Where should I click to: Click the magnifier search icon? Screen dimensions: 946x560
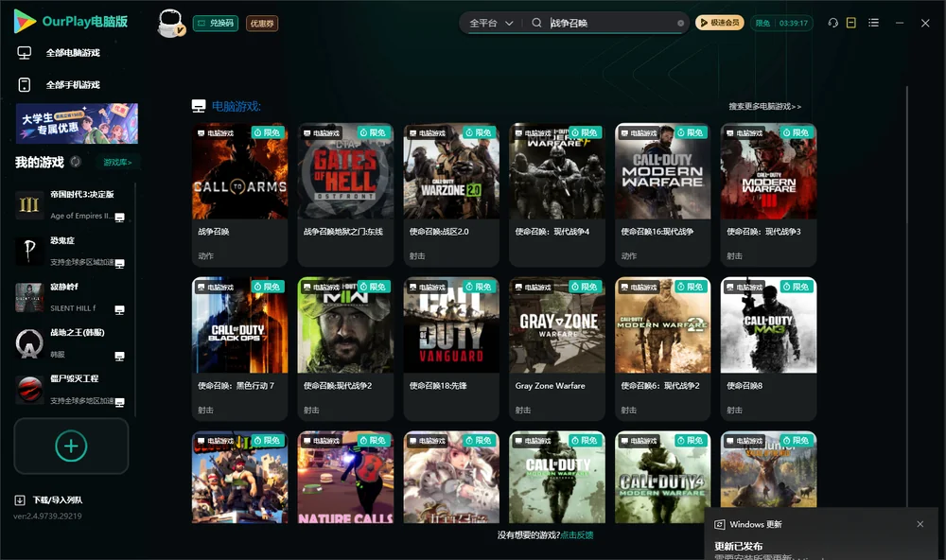pyautogui.click(x=536, y=23)
